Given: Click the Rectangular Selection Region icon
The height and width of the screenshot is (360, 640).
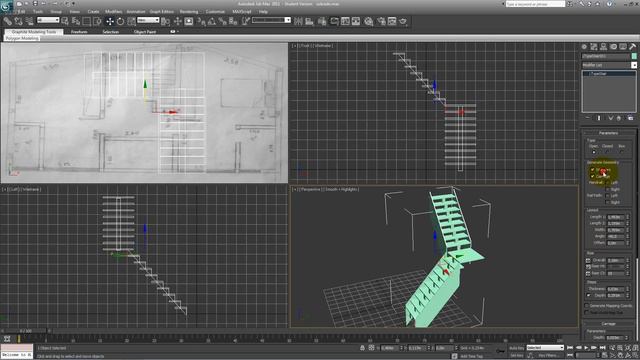Looking at the screenshot, I should pos(87,21).
